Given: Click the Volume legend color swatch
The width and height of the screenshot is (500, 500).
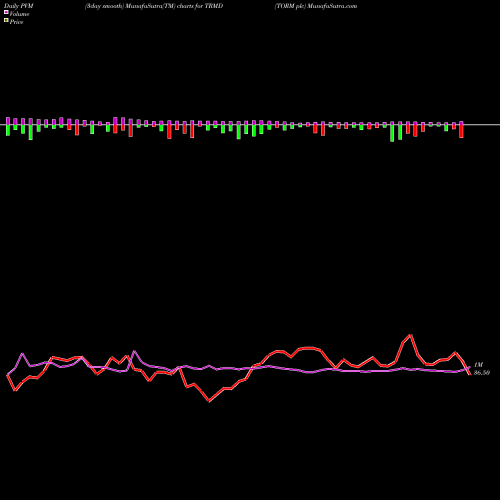Looking at the screenshot, I should (x=6, y=12).
